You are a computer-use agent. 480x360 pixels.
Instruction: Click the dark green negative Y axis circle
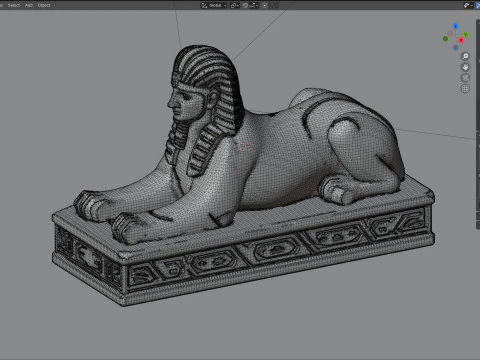tap(445, 39)
